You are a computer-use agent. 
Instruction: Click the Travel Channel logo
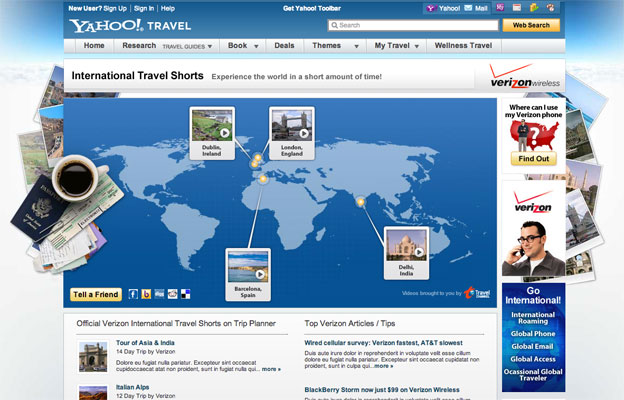coord(477,293)
